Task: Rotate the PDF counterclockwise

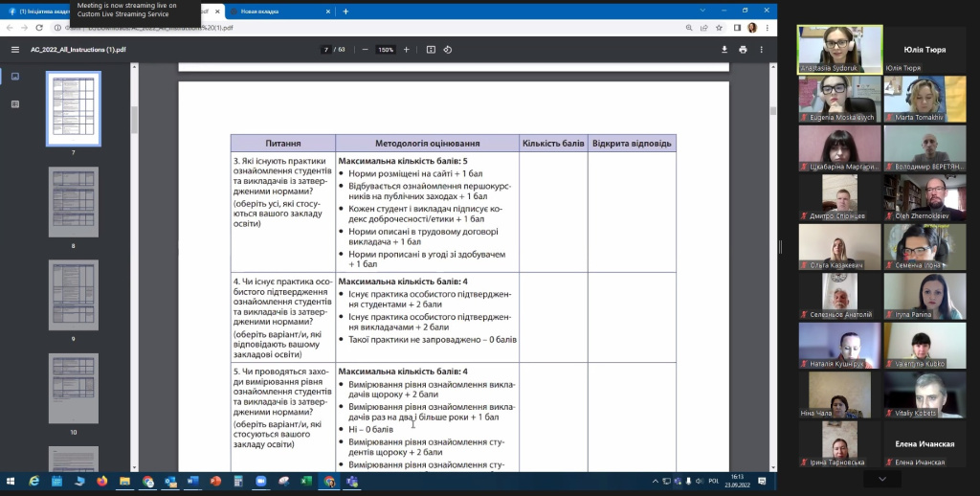Action: [448, 50]
